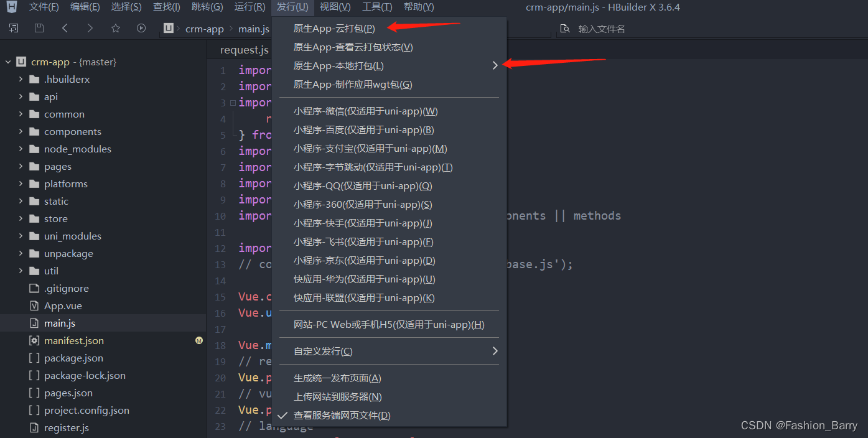Expand the platforms folder
The image size is (868, 438).
click(21, 184)
